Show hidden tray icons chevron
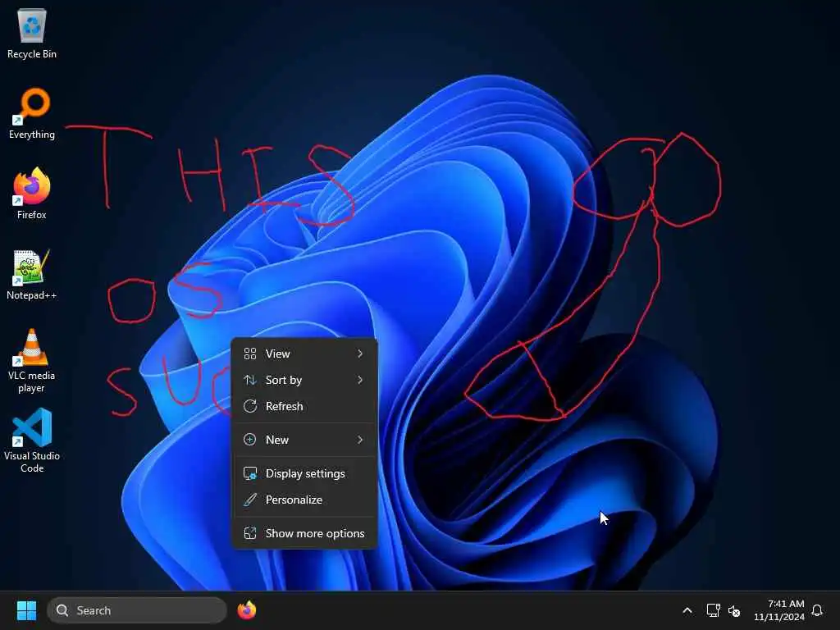 [687, 610]
